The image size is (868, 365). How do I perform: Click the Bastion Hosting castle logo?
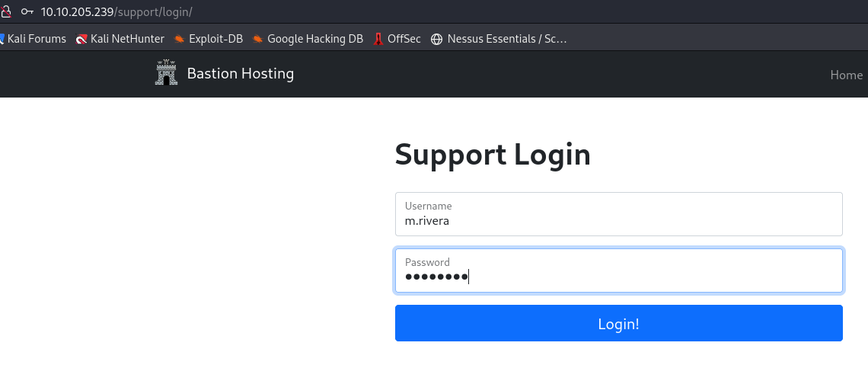click(166, 74)
